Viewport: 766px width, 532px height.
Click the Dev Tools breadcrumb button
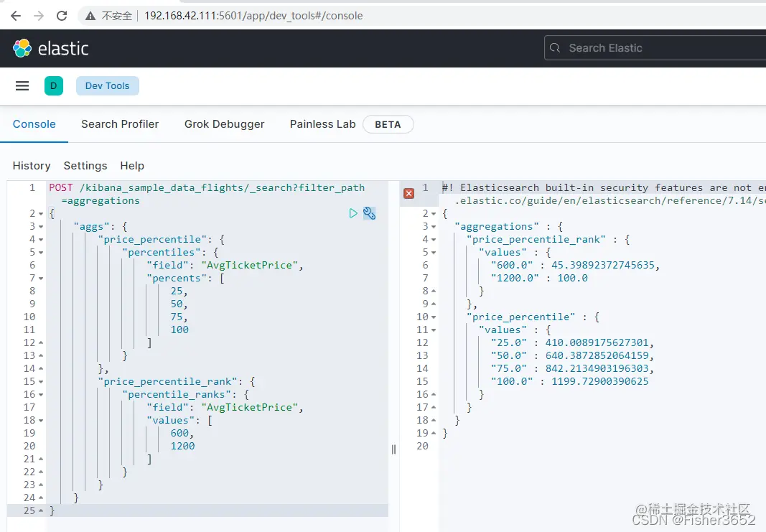pyautogui.click(x=108, y=86)
